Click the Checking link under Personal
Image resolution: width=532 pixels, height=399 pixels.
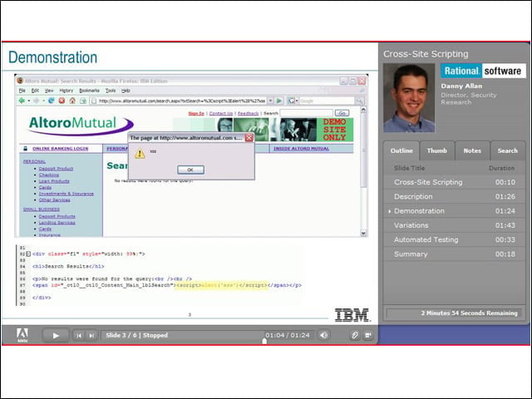point(49,175)
